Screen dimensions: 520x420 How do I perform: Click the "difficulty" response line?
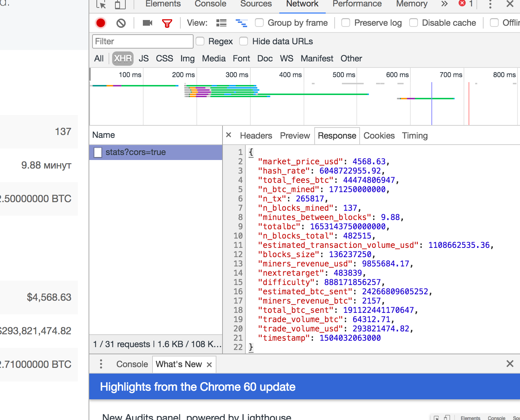321,282
